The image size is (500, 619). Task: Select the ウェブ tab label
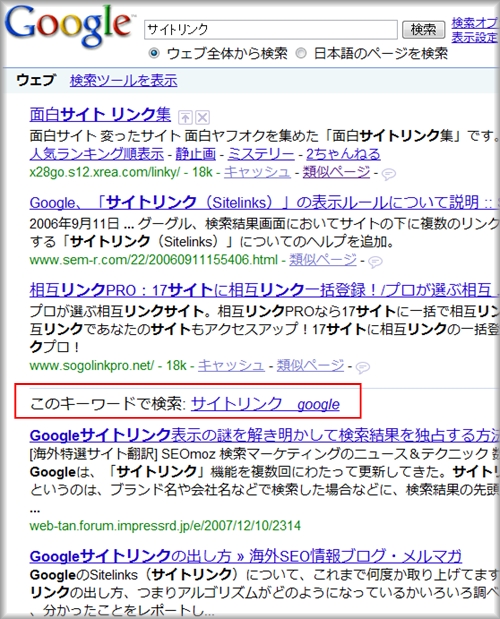[36, 80]
